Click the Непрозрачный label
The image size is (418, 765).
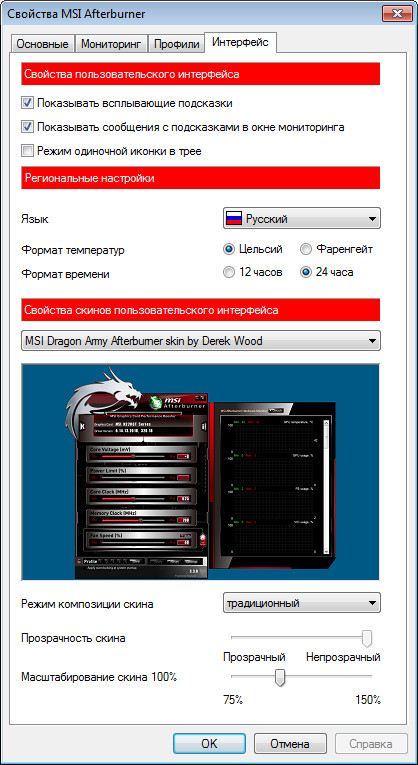click(x=343, y=657)
